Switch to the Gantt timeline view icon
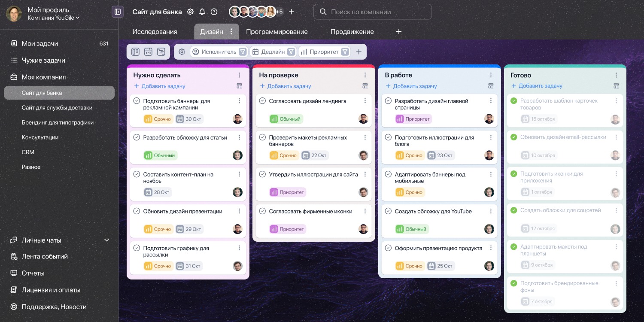The width and height of the screenshot is (644, 322). coord(161,52)
